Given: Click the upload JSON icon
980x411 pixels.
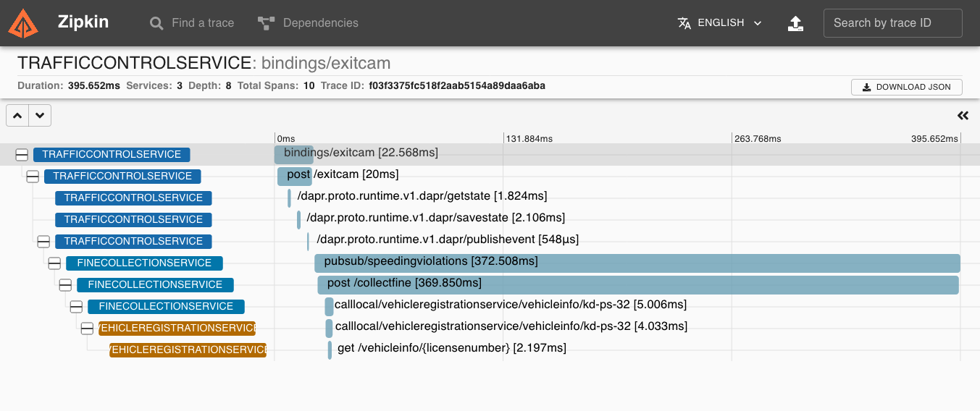Looking at the screenshot, I should tap(795, 23).
